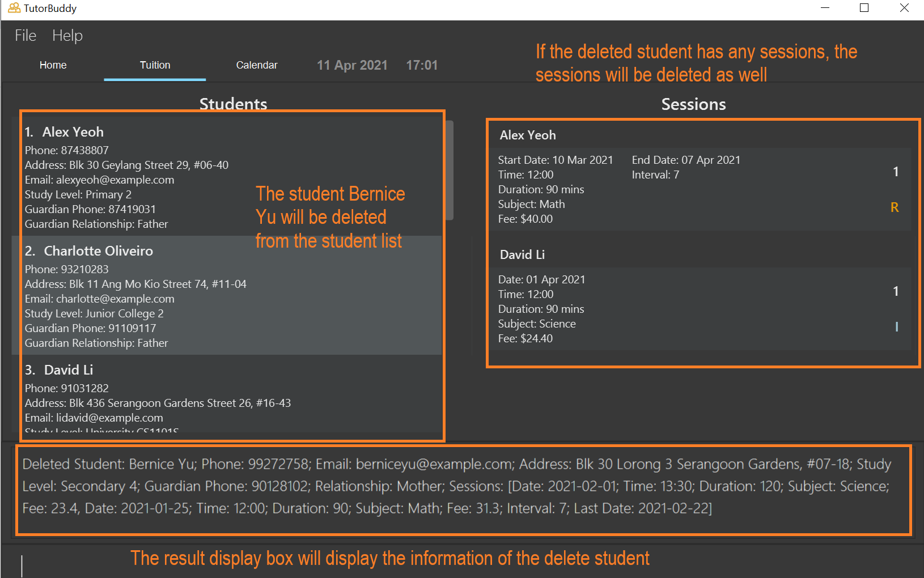Image resolution: width=924 pixels, height=578 pixels.
Task: Select student Alex Yeoh in list
Action: (227, 176)
